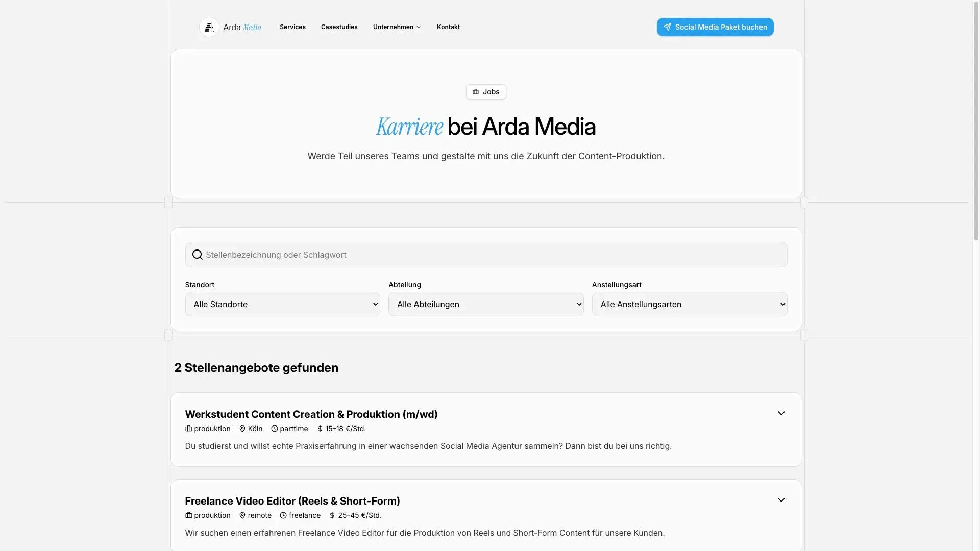Open Casestudies in navigation

pyautogui.click(x=339, y=27)
